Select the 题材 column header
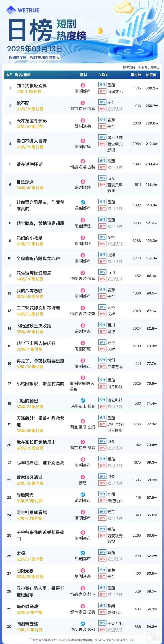The width and height of the screenshot is (164, 644). pos(84,75)
